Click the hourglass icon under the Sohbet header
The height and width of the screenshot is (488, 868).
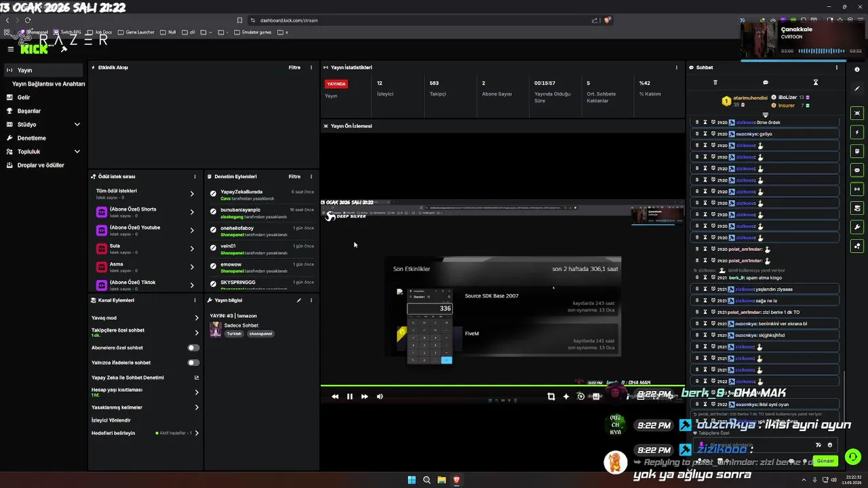(x=816, y=83)
